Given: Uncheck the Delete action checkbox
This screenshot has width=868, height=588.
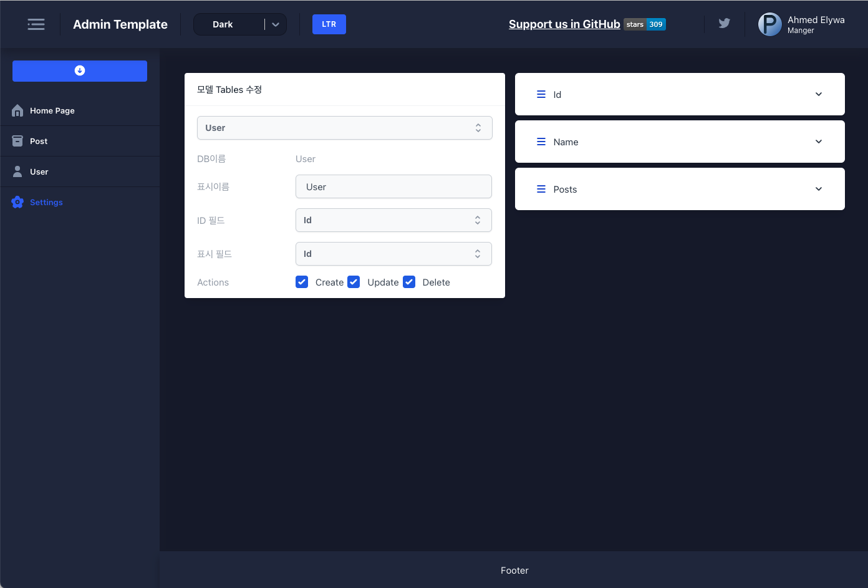Looking at the screenshot, I should pyautogui.click(x=409, y=282).
